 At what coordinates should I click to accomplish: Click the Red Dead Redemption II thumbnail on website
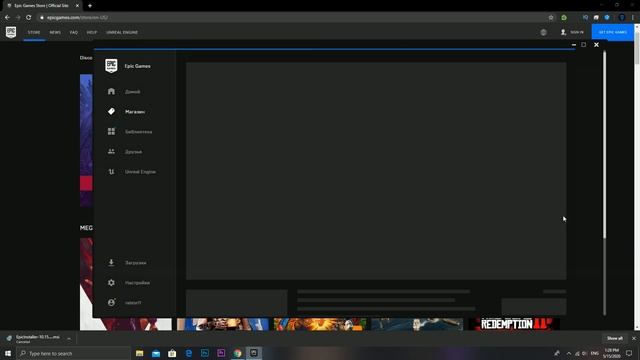pyautogui.click(x=514, y=324)
